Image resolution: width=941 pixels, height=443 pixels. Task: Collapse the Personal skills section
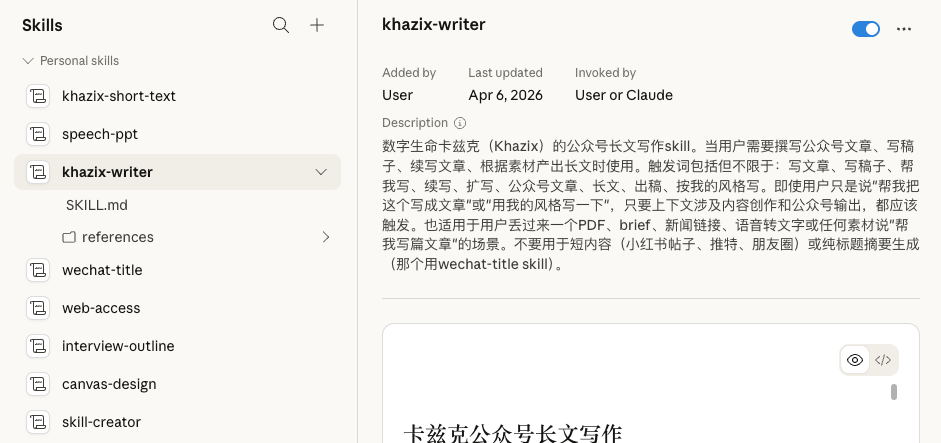click(x=28, y=61)
